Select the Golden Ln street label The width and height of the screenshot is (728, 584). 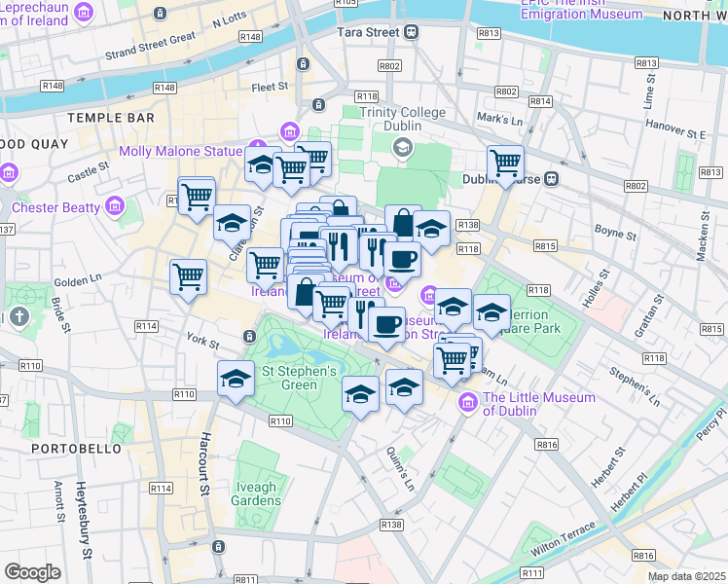point(78,280)
